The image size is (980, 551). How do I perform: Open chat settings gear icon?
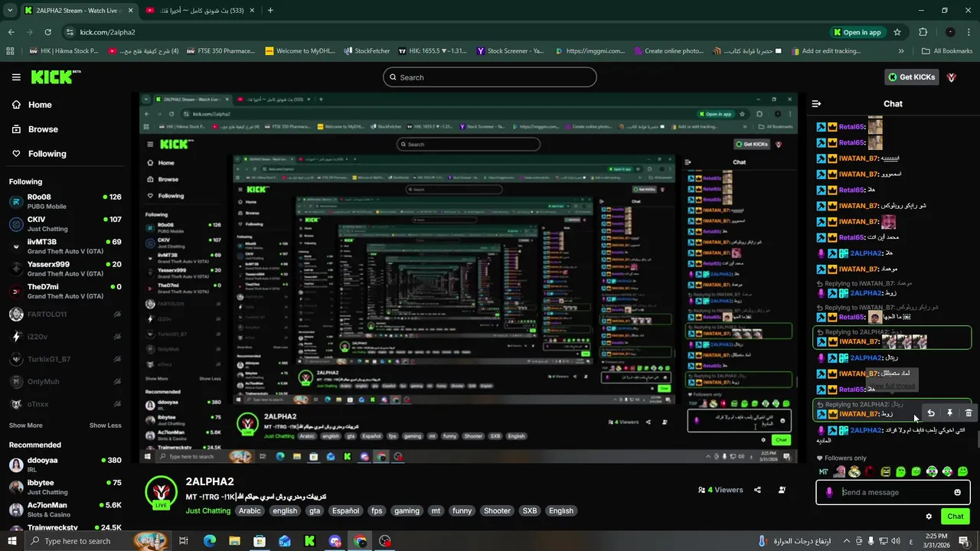pyautogui.click(x=929, y=517)
